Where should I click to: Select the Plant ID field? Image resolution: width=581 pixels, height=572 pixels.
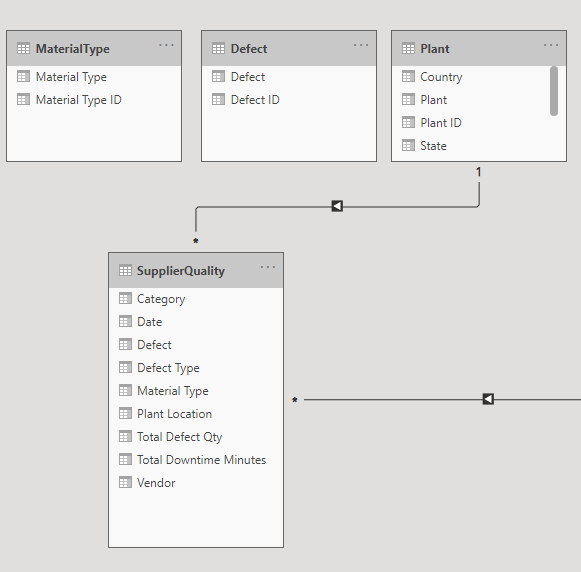[471, 123]
